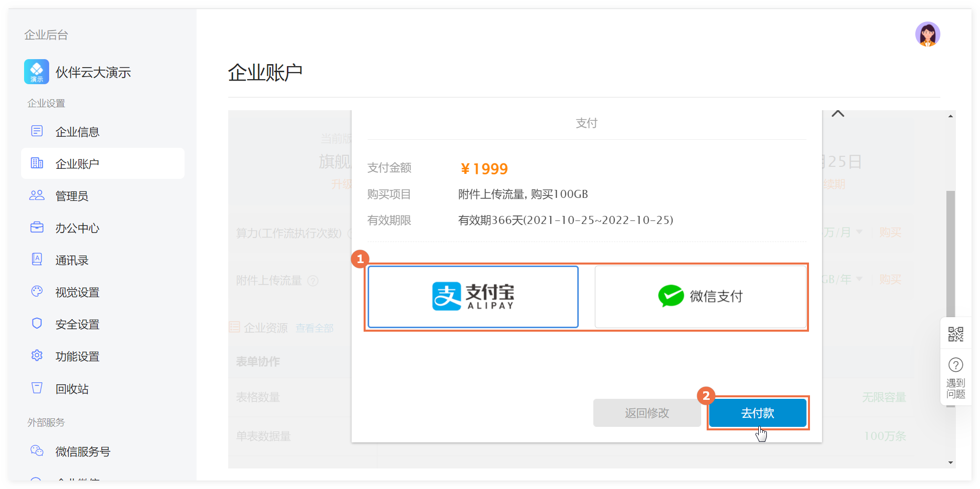Click the 企业账户 building icon

tap(37, 163)
